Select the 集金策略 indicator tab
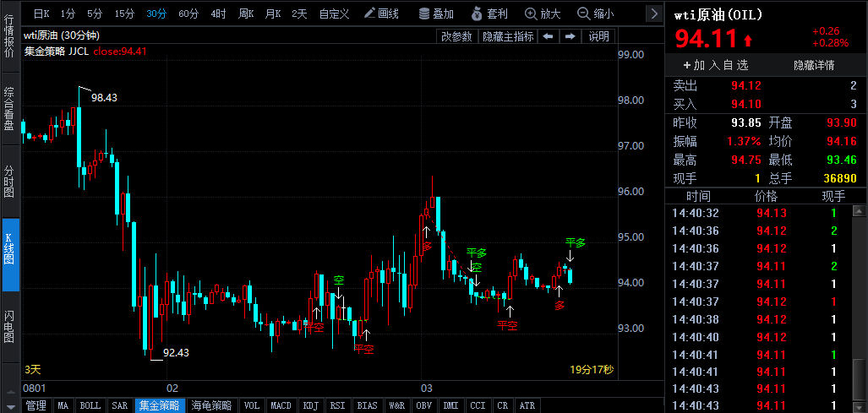This screenshot has width=868, height=413. [x=160, y=405]
